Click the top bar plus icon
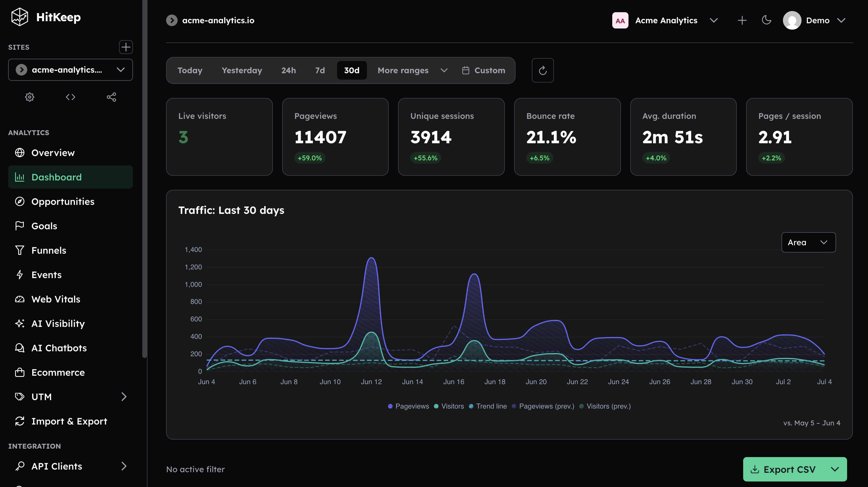The height and width of the screenshot is (487, 868). [x=742, y=21]
